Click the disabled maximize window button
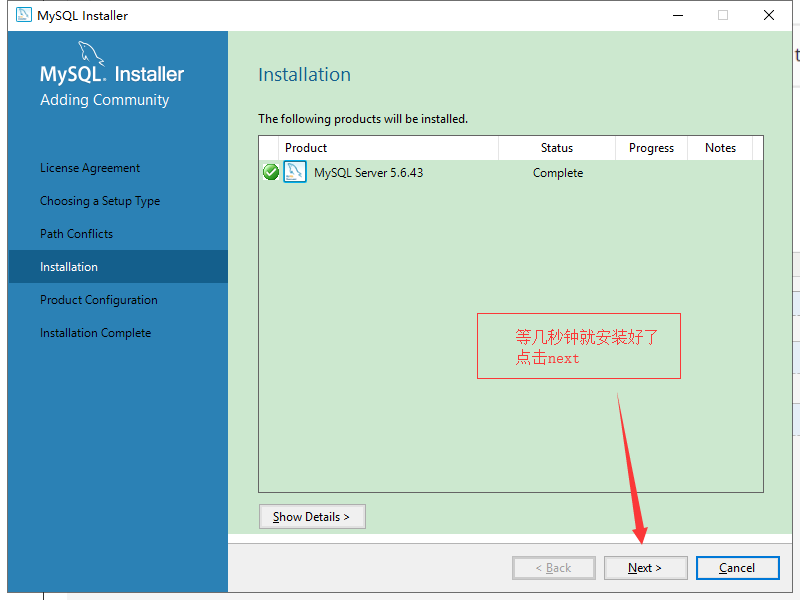This screenshot has height=600, width=800. click(723, 15)
